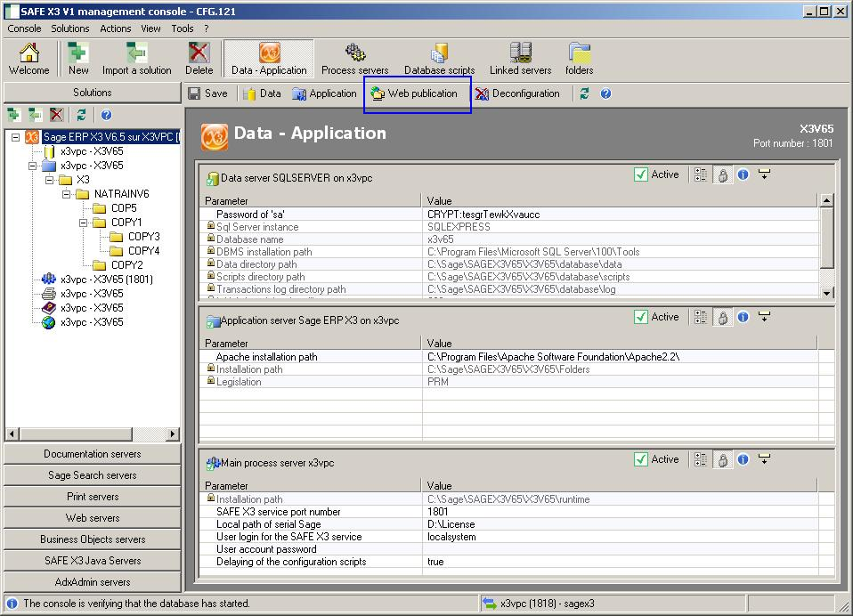Open the Actions menu
The width and height of the screenshot is (853, 616).
tap(116, 28)
